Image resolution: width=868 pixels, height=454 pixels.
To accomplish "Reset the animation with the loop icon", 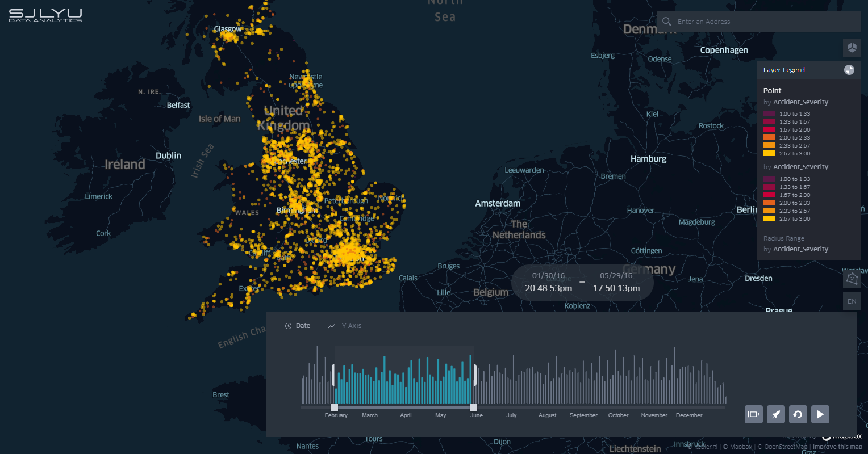I will tap(798, 414).
